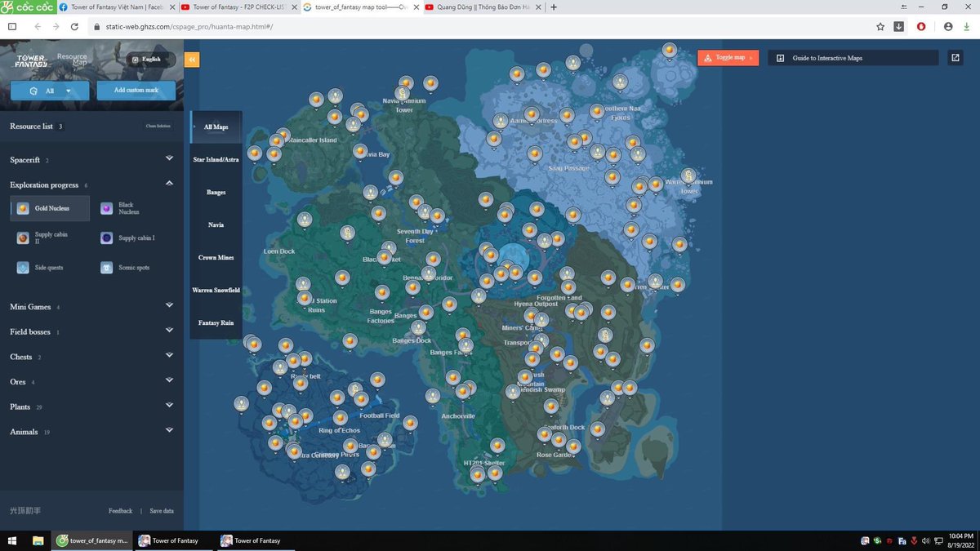Click Clean Selection in the Resource list

click(158, 127)
